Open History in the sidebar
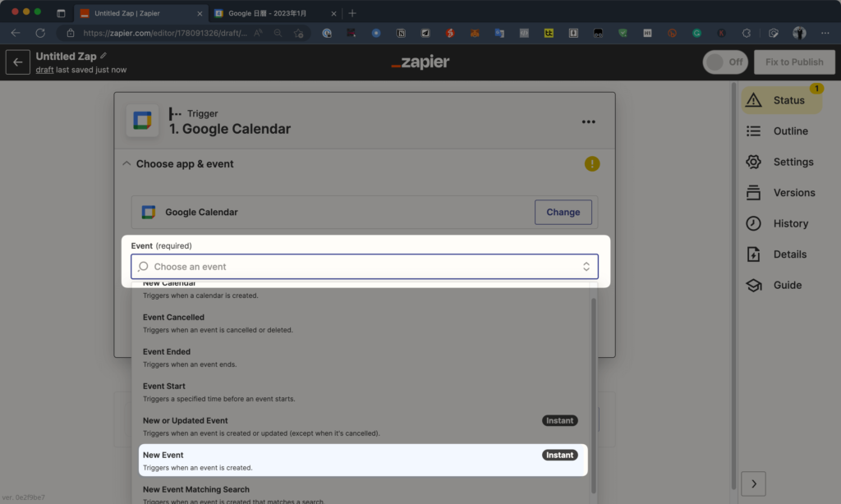Screen dimensions: 841x504 [777, 223]
